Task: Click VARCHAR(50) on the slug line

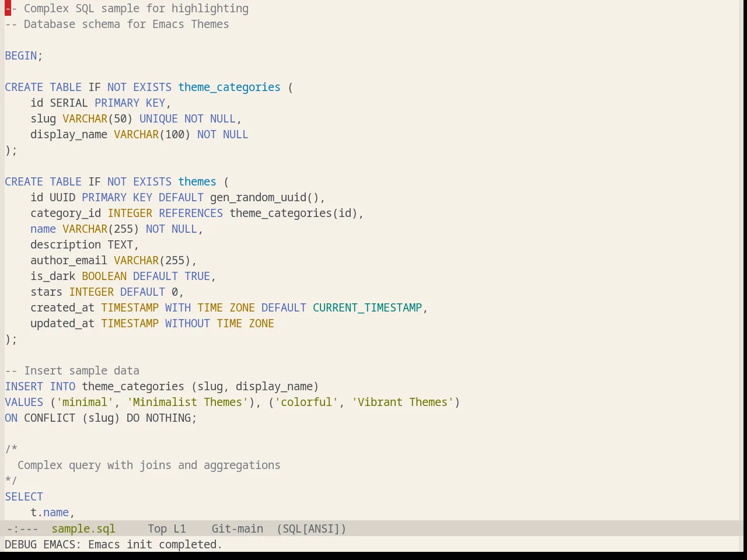Action: coord(97,119)
